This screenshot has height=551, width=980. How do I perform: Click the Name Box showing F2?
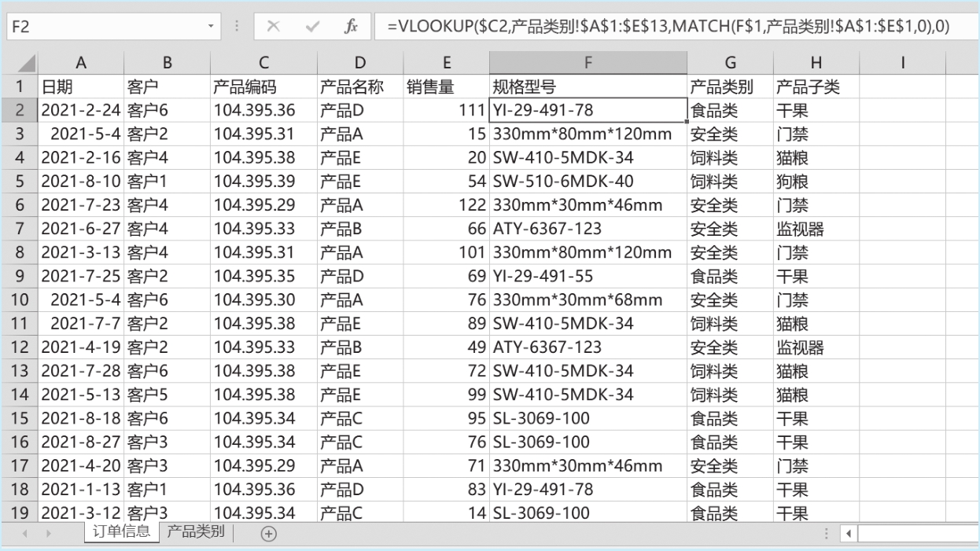102,27
